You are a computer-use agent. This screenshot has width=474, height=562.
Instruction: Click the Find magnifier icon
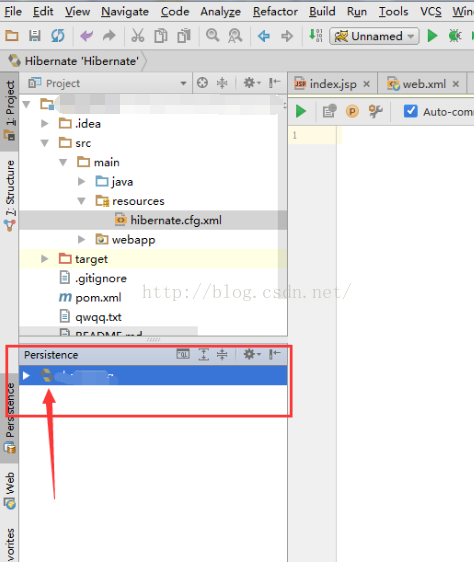click(213, 35)
